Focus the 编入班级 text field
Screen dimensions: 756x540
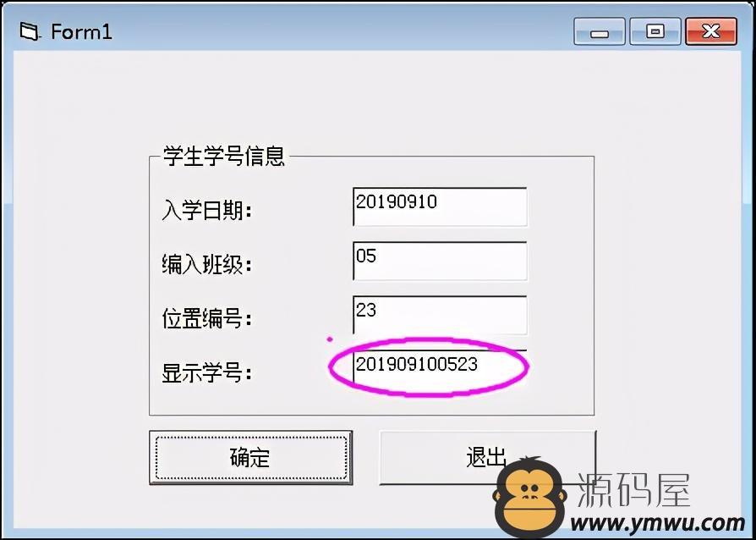click(x=440, y=261)
